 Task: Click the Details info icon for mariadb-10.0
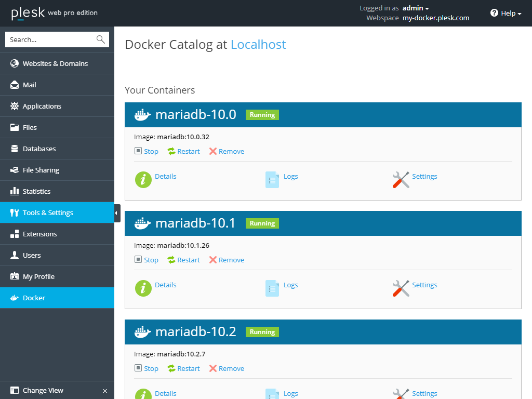pos(143,180)
